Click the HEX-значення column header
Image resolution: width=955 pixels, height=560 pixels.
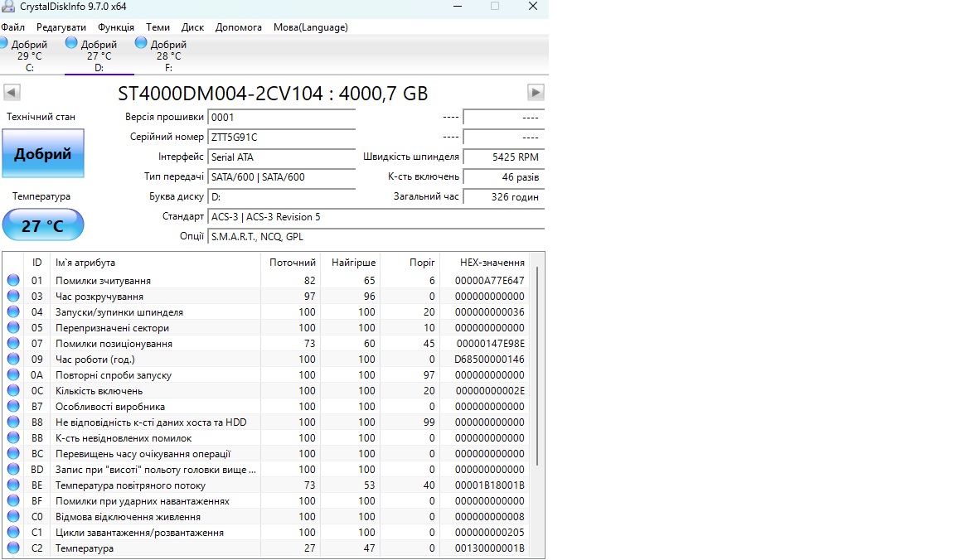tap(492, 263)
